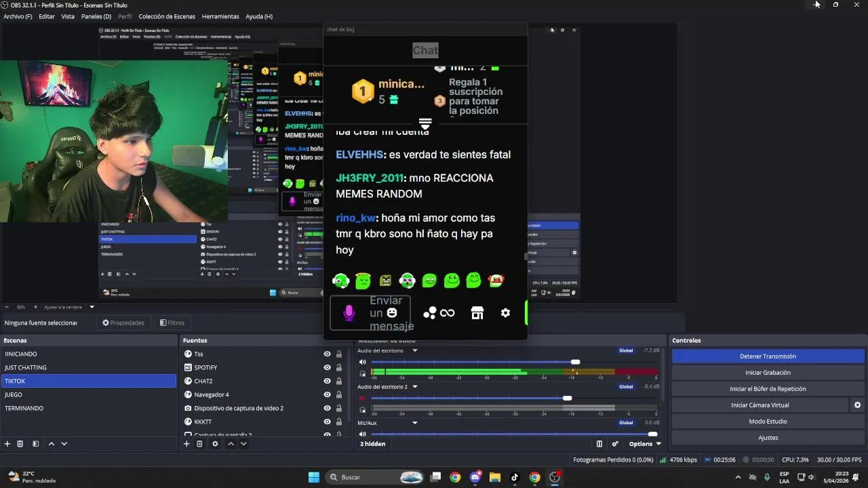Screen dimensions: 868x488
Task: Open scene filters icon in Escenas toolbar
Action: tap(35, 444)
